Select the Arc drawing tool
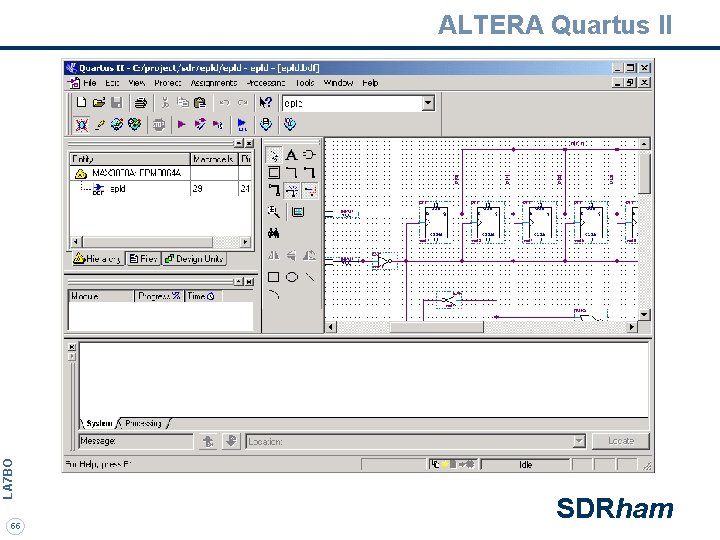Screen dimensions: 720x540 [274, 294]
